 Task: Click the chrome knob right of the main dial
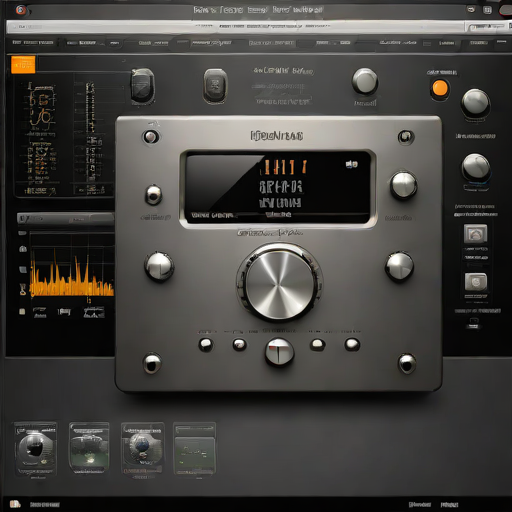(x=399, y=266)
